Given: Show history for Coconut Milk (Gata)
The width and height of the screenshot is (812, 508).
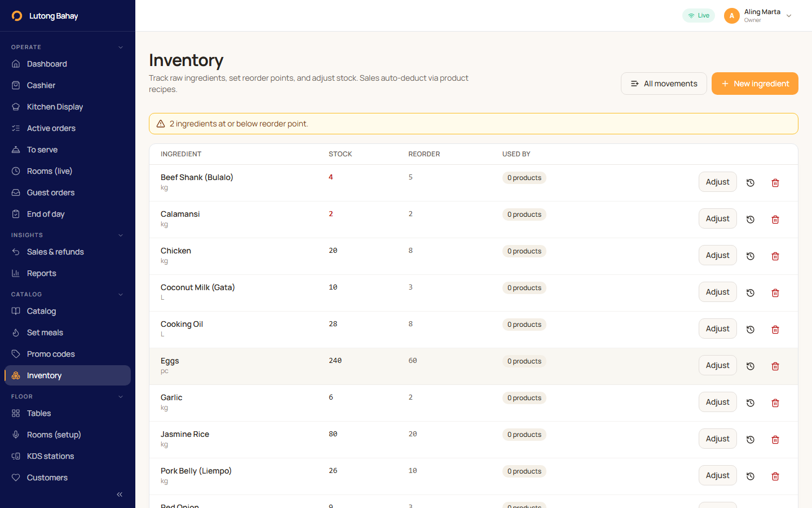Looking at the screenshot, I should pyautogui.click(x=751, y=293).
